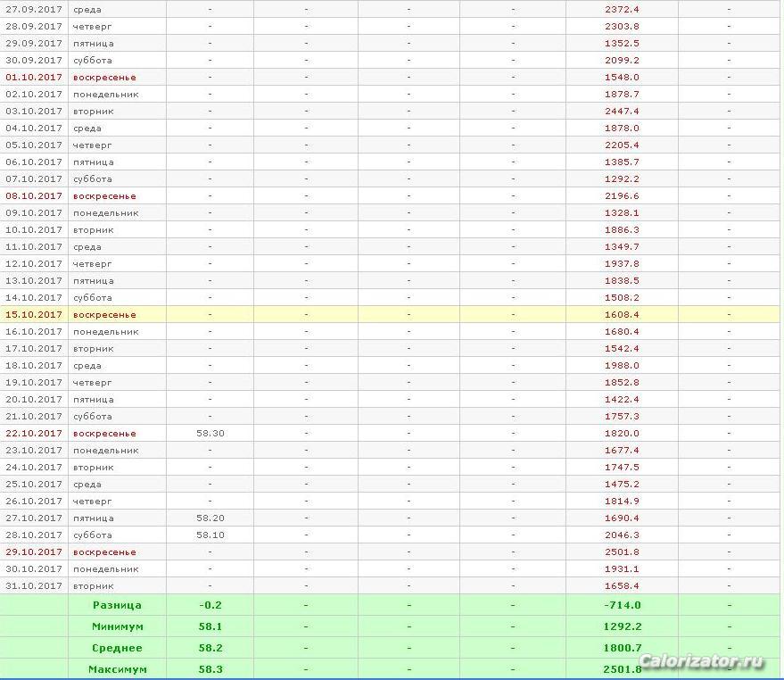Select the Среднее summary row label
Image resolution: width=784 pixels, height=680 pixels.
click(x=117, y=648)
